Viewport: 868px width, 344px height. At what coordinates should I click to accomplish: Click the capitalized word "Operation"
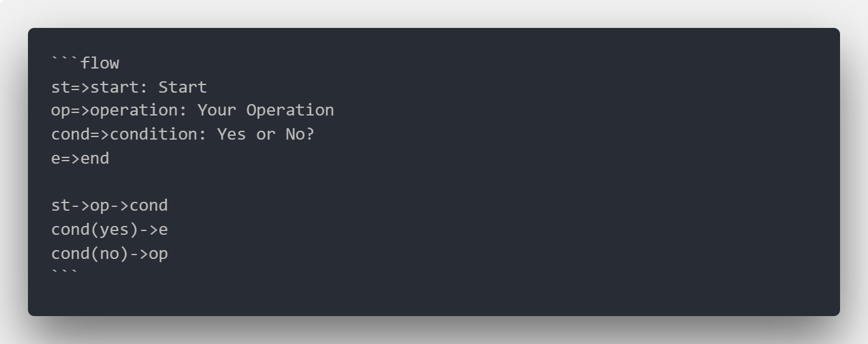click(290, 110)
